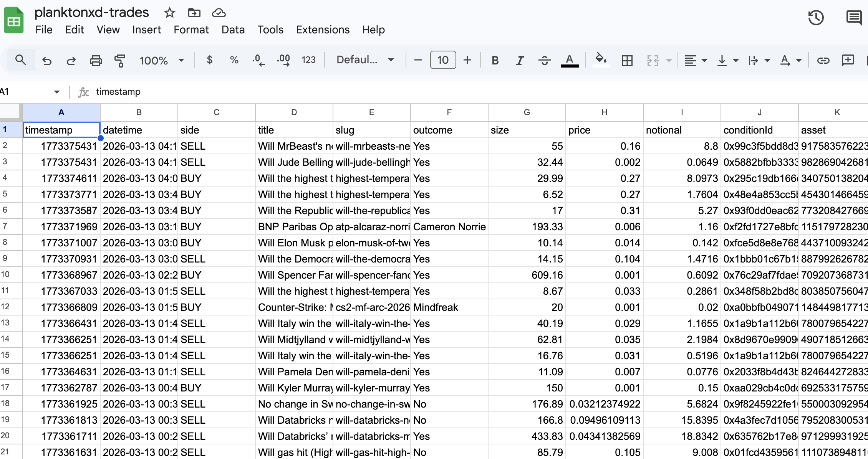Select the Paint format tool
Image resolution: width=868 pixels, height=459 pixels.
tap(120, 60)
